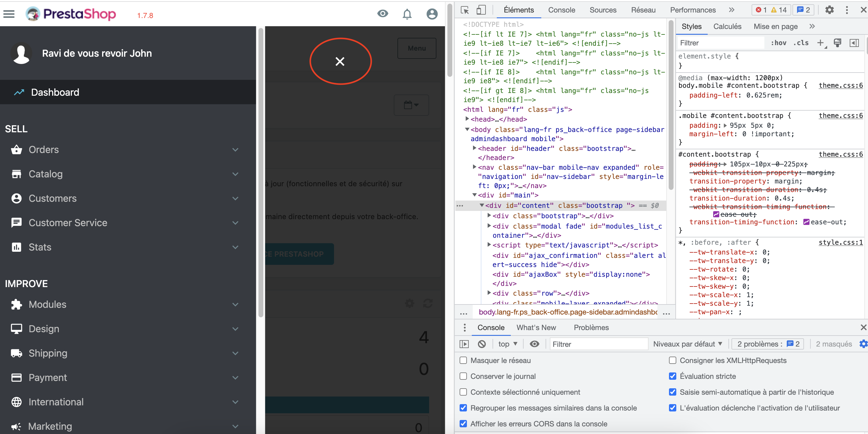Click the Menu button on the dashboard
The image size is (868, 434).
[417, 48]
